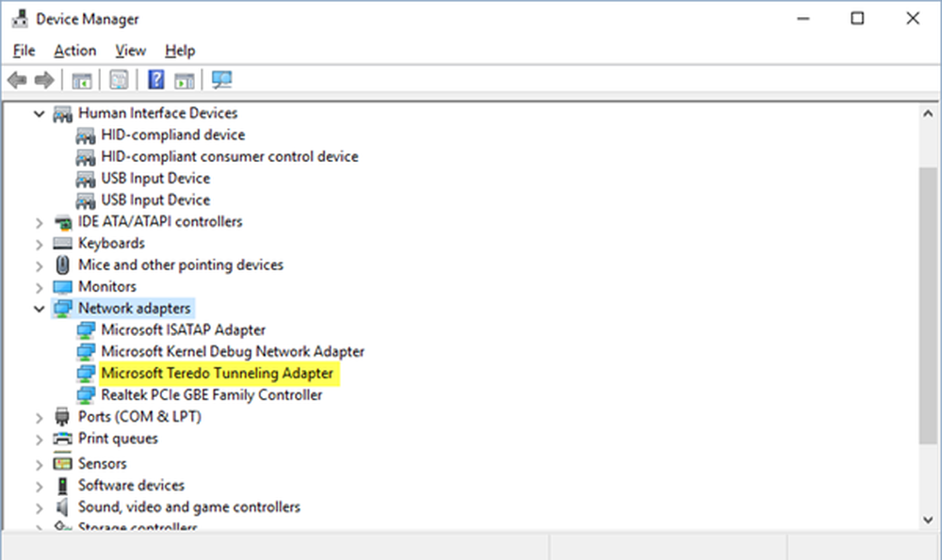Click the Realtek PCIe GBE controller icon
Viewport: 942px width, 560px height.
click(86, 395)
